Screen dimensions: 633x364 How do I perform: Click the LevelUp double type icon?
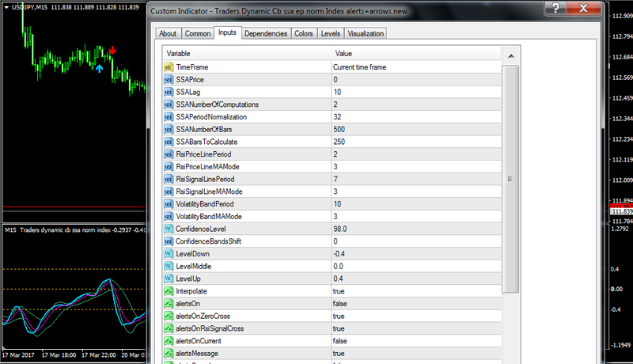[x=169, y=279]
